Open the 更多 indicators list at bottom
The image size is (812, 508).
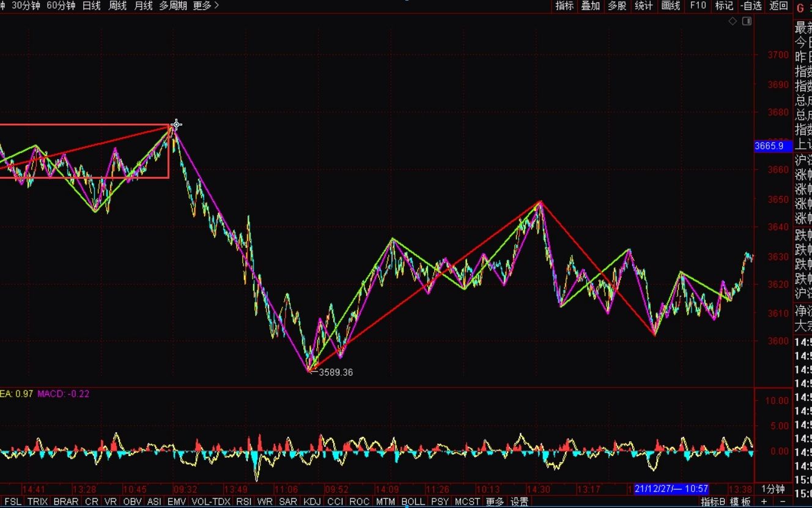tap(495, 502)
